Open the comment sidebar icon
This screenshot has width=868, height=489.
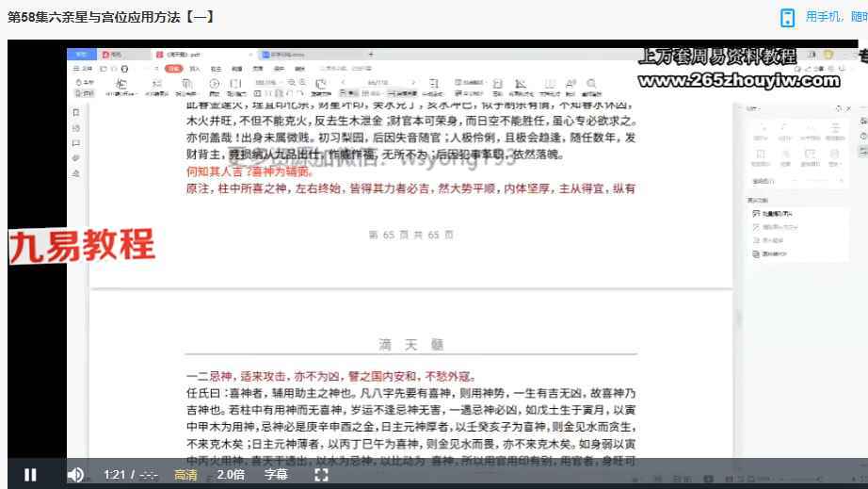76,143
